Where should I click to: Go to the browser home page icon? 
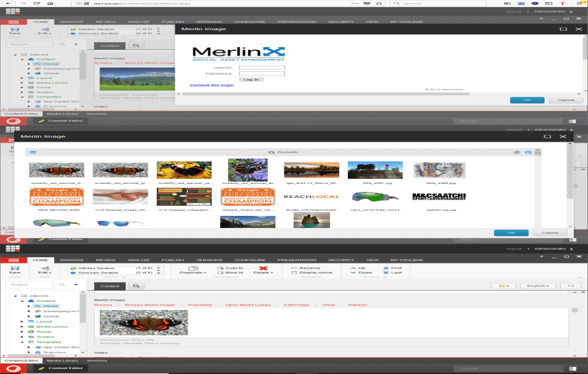pos(50,4)
